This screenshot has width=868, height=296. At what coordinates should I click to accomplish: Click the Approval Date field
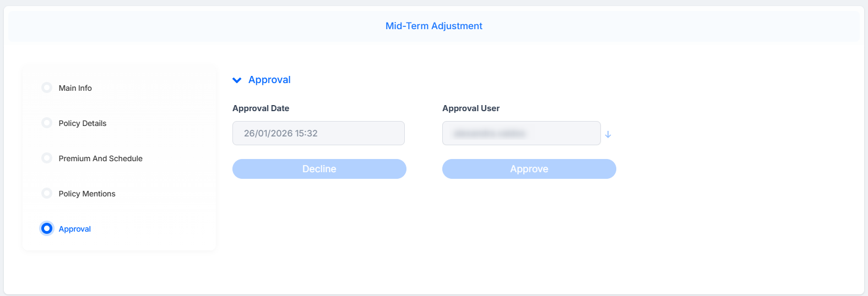coord(318,133)
